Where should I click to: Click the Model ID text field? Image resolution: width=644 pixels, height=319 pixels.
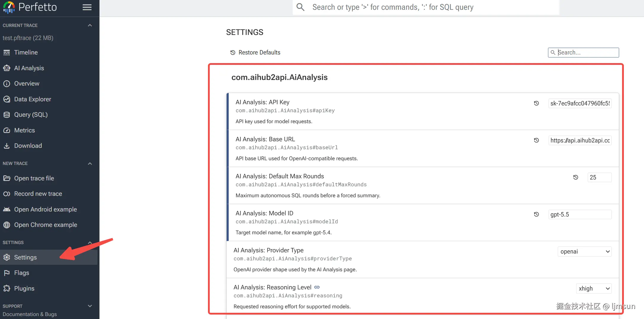pos(580,214)
